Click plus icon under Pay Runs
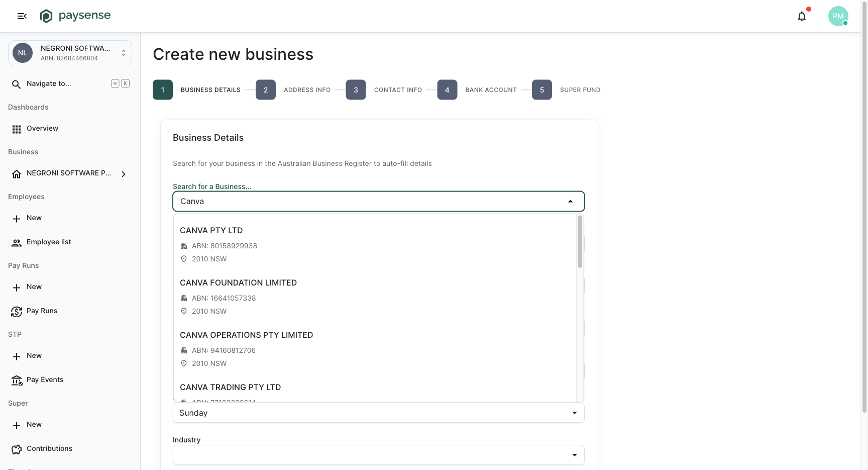This screenshot has width=868, height=470. tap(17, 288)
